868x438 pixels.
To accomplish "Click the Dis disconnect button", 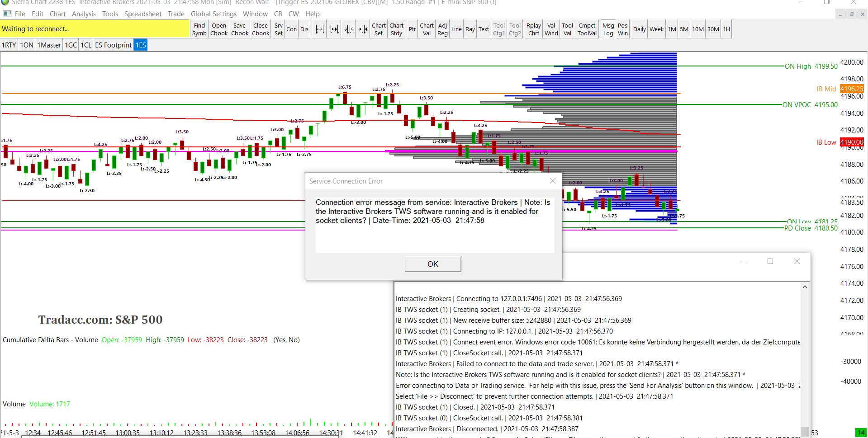I will click(304, 29).
